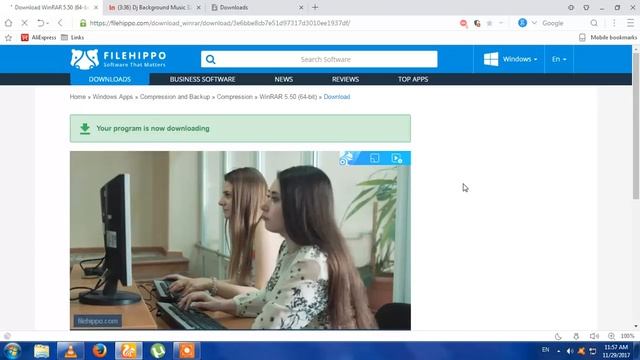
Task: Open the Windows Start menu
Action: [x=12, y=351]
